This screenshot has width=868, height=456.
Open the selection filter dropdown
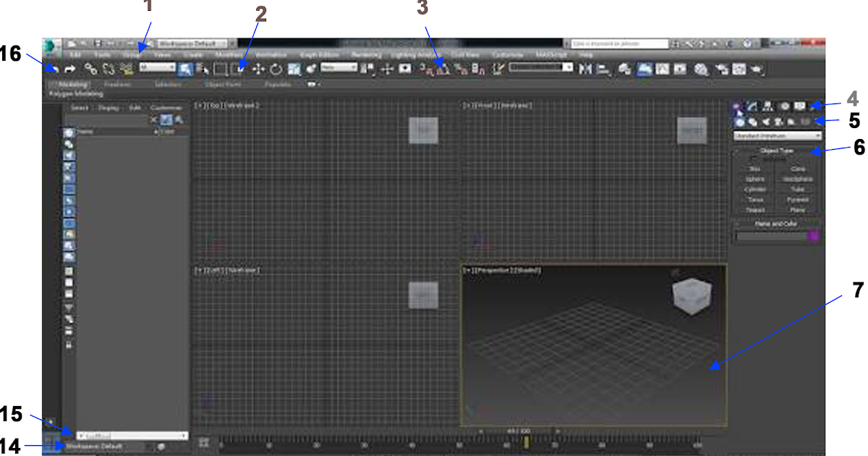157,67
